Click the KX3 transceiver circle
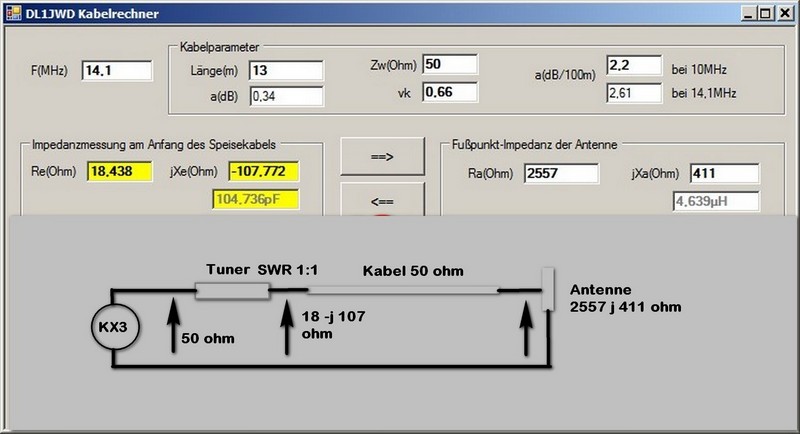The image size is (800, 434). 115,326
